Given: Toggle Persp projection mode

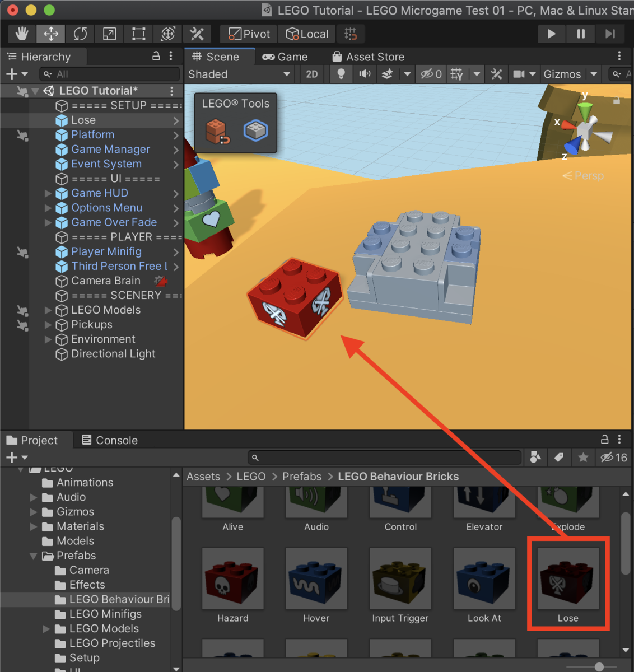Looking at the screenshot, I should tap(584, 176).
